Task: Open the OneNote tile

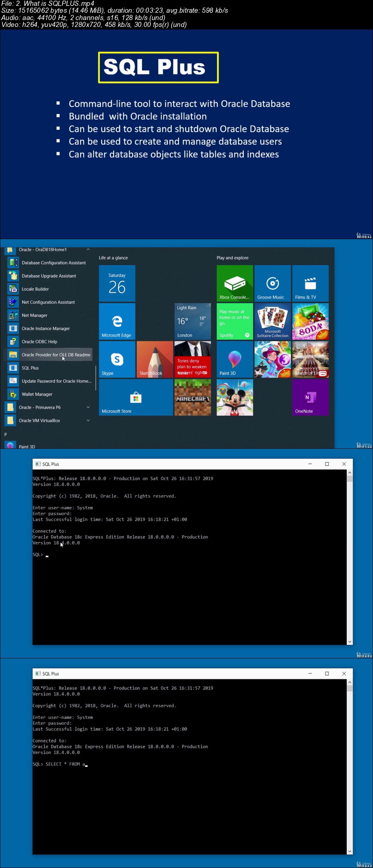Action: coord(310,397)
